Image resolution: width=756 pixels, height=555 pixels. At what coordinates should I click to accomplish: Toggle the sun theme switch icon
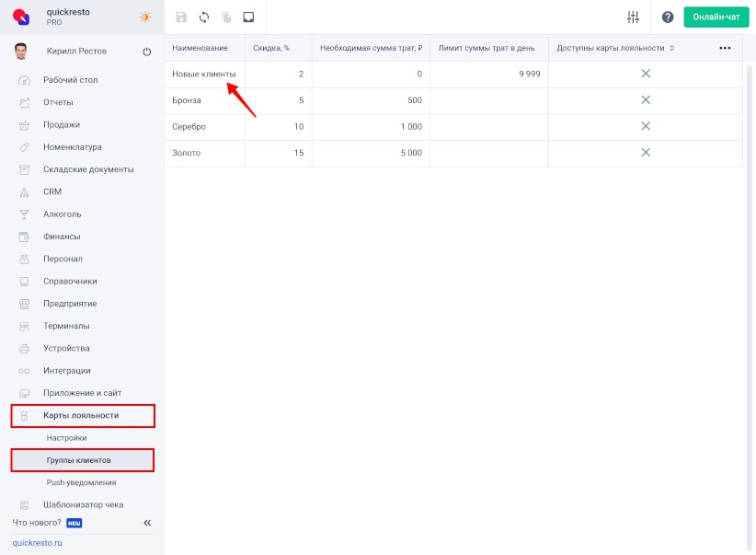tap(145, 17)
